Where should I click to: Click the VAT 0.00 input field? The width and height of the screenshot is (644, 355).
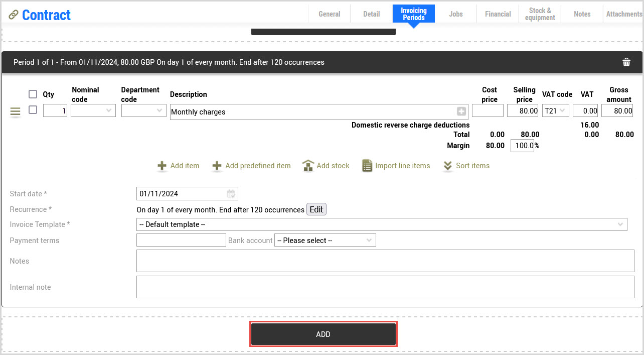pyautogui.click(x=585, y=110)
